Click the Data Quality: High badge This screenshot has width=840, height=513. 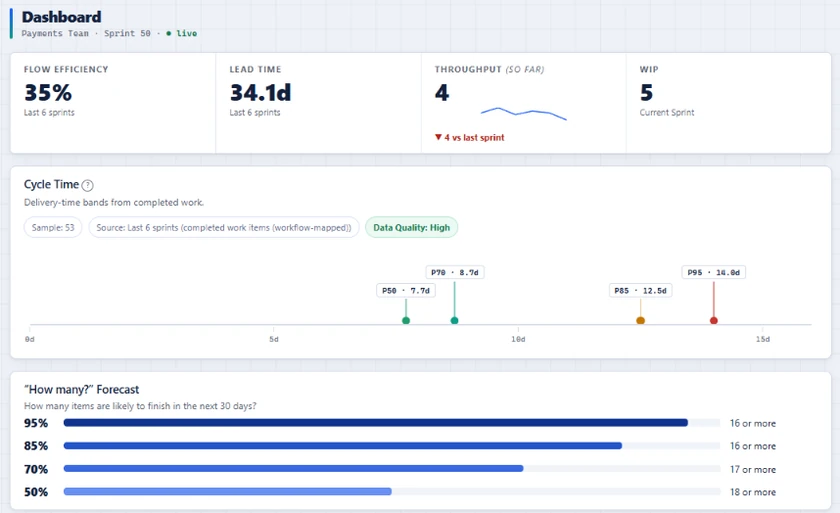click(411, 227)
